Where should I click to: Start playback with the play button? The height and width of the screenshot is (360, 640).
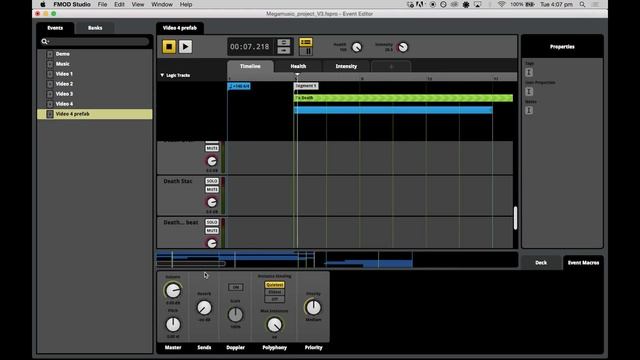[185, 47]
